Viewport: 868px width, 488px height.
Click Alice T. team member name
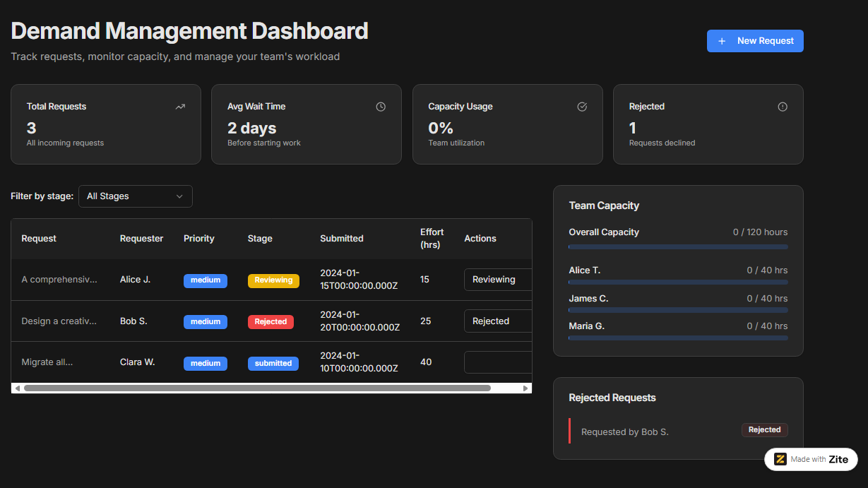tap(585, 270)
